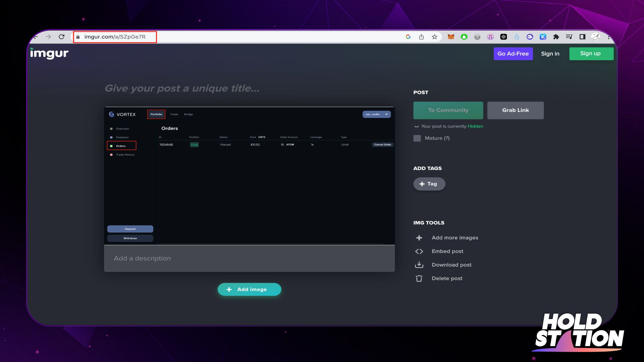Select the Portfolio tab in Vortex

pyautogui.click(x=156, y=114)
